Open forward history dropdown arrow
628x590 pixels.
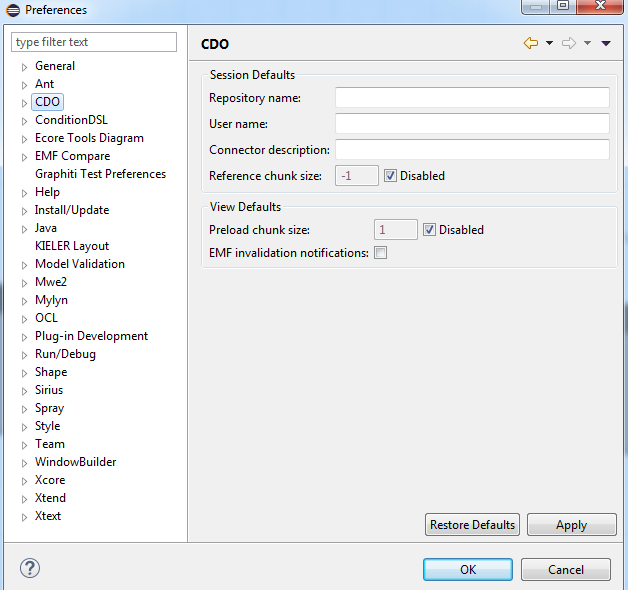(587, 43)
